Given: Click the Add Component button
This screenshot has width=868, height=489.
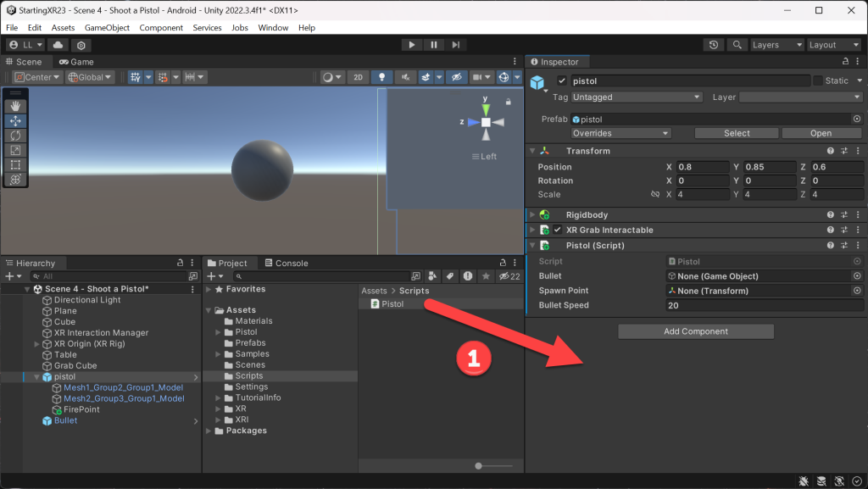Looking at the screenshot, I should (696, 331).
